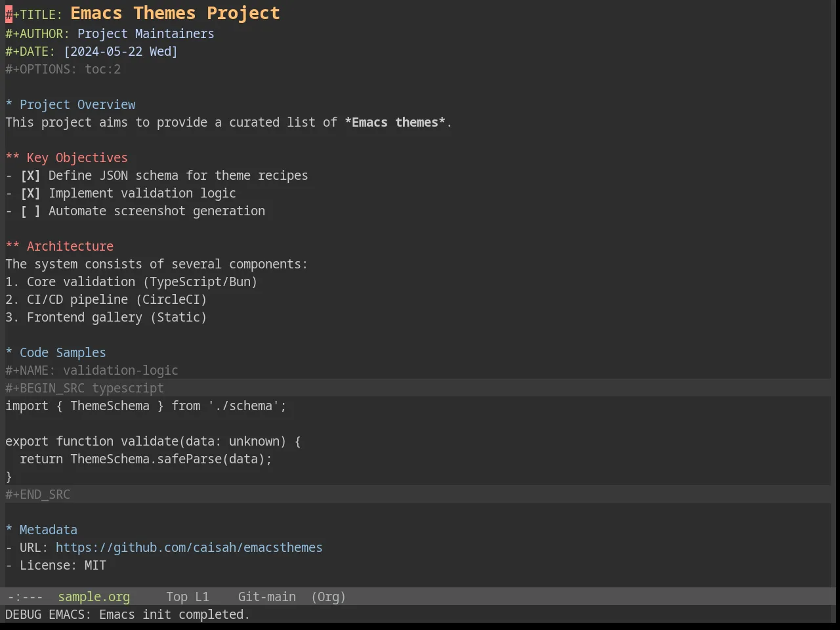Collapse the 'Metadata' heading star
The width and height of the screenshot is (840, 630).
(x=9, y=530)
